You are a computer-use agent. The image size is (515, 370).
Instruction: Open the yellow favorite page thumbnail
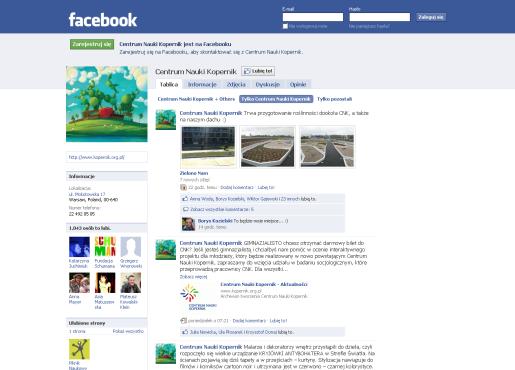pyautogui.click(x=79, y=349)
